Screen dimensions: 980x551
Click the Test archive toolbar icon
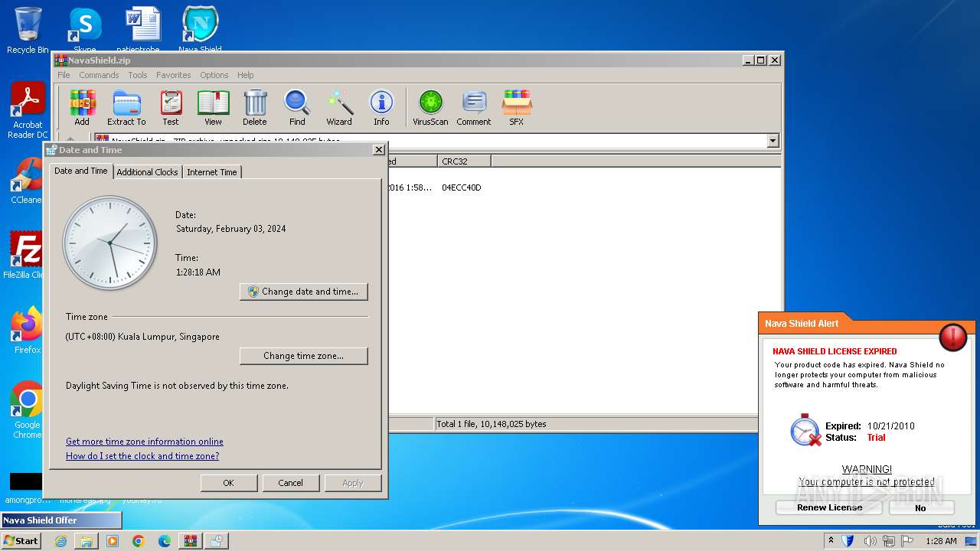pyautogui.click(x=171, y=108)
